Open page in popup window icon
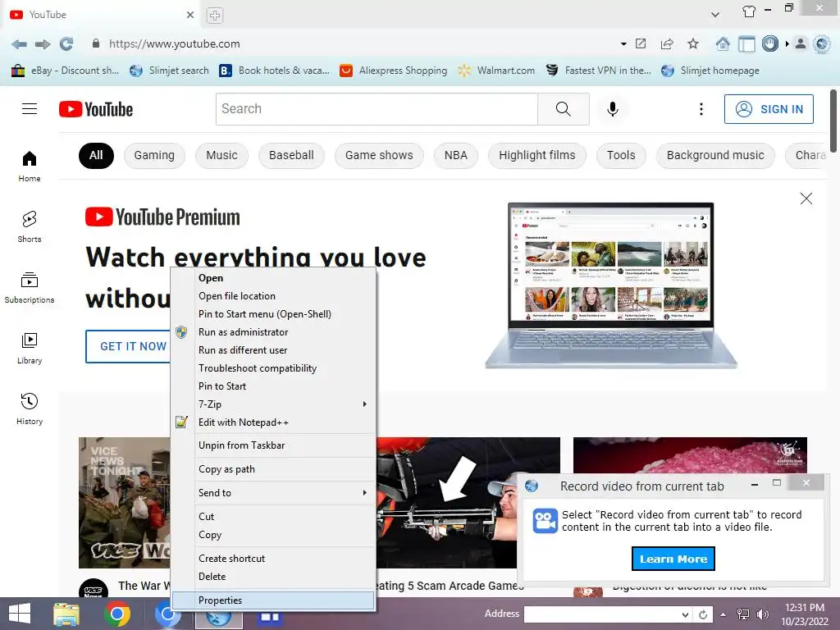Screen dimensions: 840x630 click(641, 43)
